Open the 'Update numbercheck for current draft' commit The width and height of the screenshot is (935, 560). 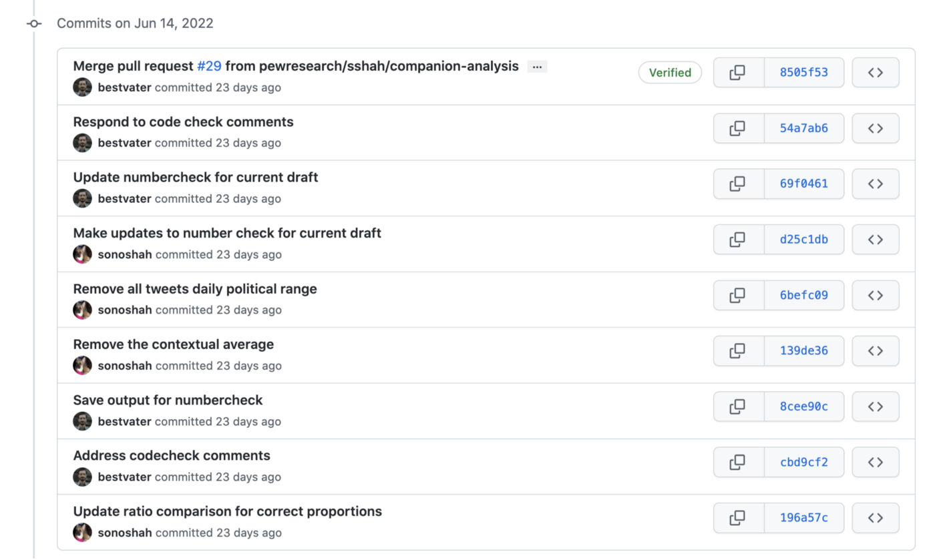(x=196, y=177)
